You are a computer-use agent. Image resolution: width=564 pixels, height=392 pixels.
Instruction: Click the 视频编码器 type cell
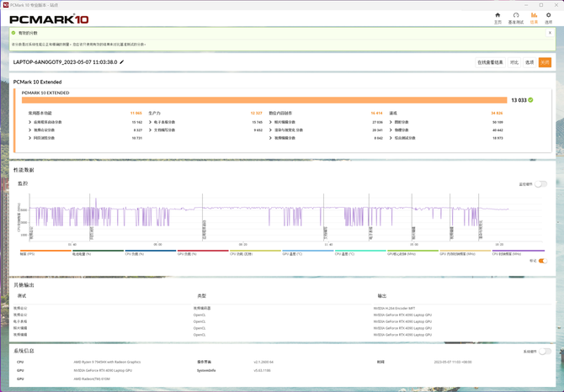tap(202, 308)
